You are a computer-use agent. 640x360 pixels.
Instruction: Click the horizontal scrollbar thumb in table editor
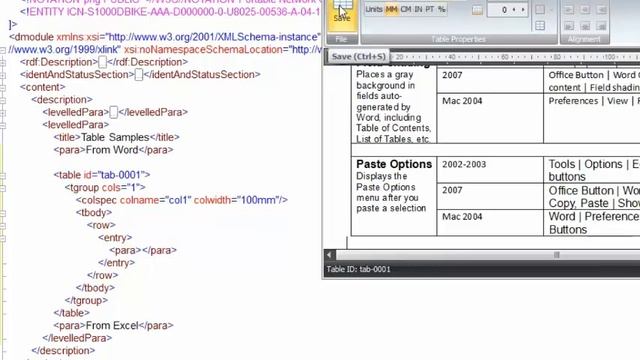(x=556, y=255)
